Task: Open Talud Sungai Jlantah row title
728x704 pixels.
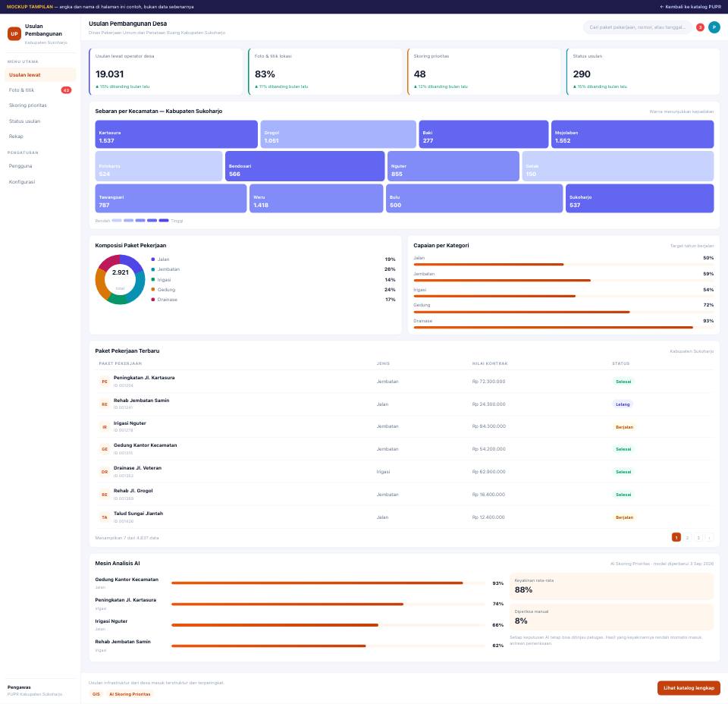Action: pos(138,514)
